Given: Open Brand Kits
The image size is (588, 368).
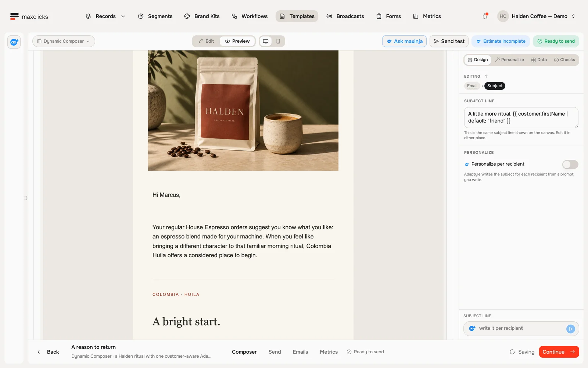Looking at the screenshot, I should pos(202,16).
